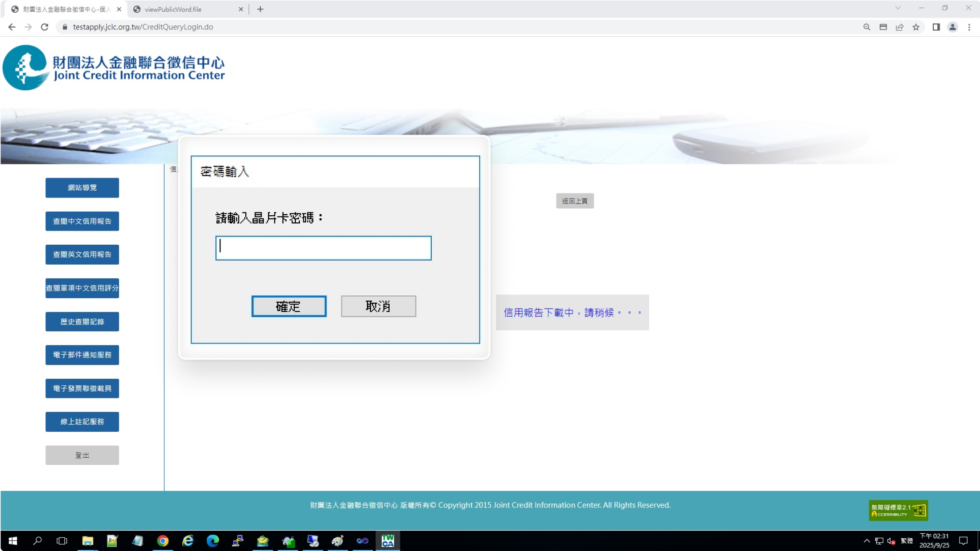
Task: Open File Explorer from taskbar
Action: tap(88, 541)
